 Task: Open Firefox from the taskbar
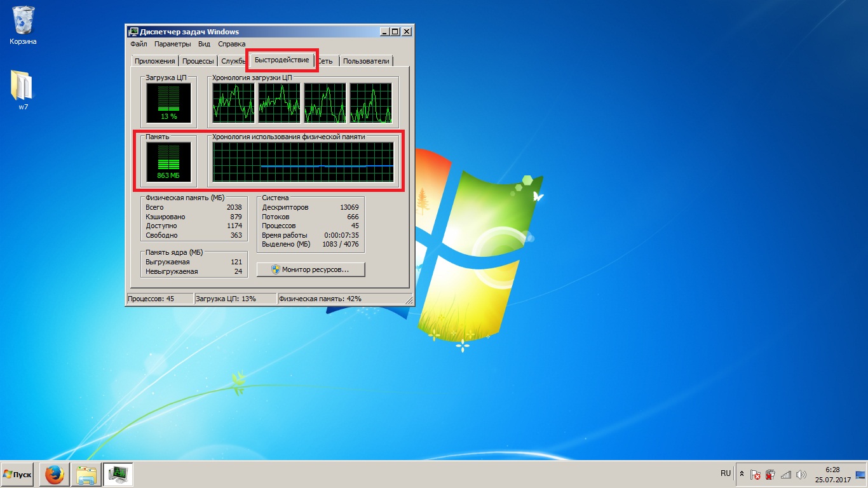(55, 475)
